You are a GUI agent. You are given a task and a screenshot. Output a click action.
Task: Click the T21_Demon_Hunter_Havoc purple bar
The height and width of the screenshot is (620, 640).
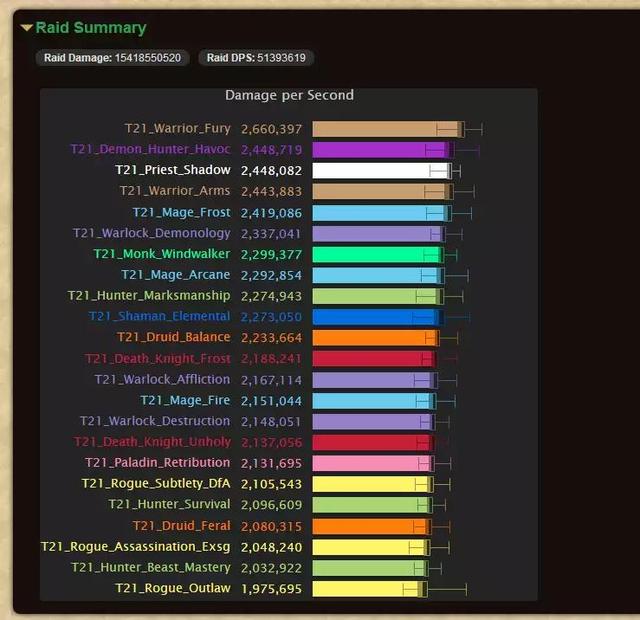click(x=380, y=150)
